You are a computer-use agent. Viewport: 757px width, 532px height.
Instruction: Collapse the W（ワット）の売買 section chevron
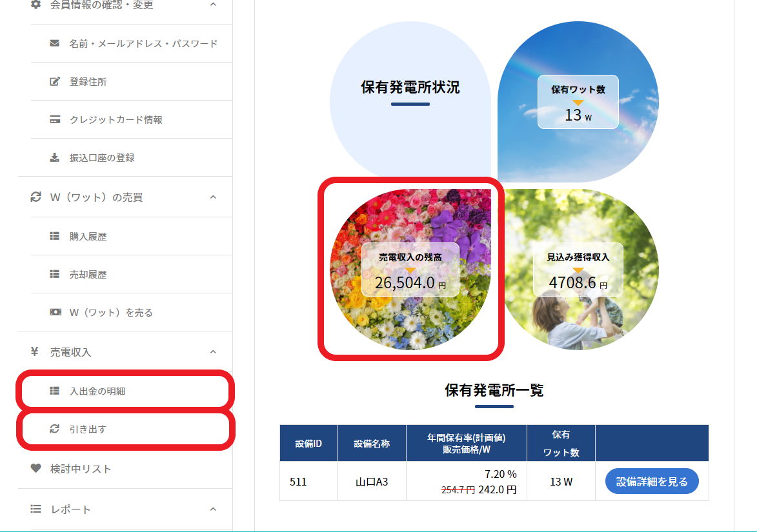tap(213, 197)
